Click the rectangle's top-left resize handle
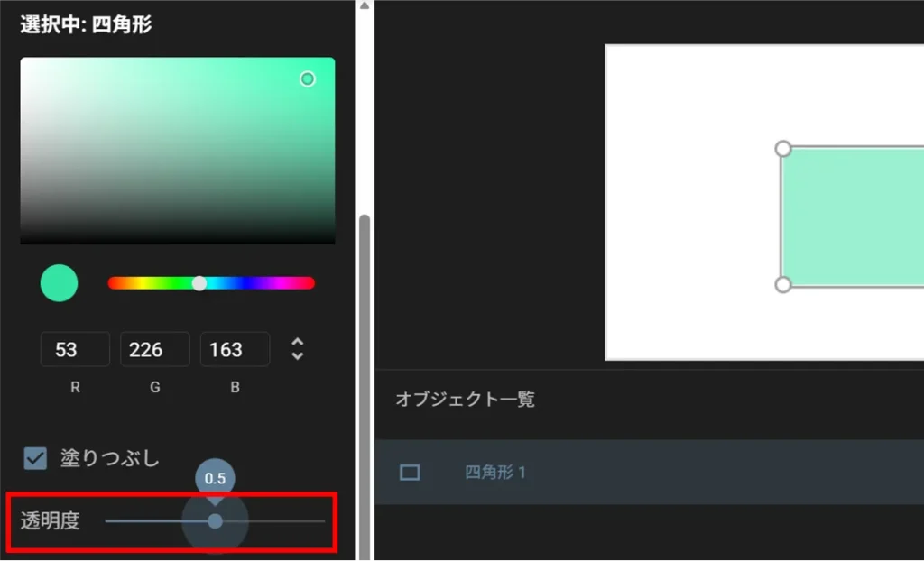 [x=783, y=149]
